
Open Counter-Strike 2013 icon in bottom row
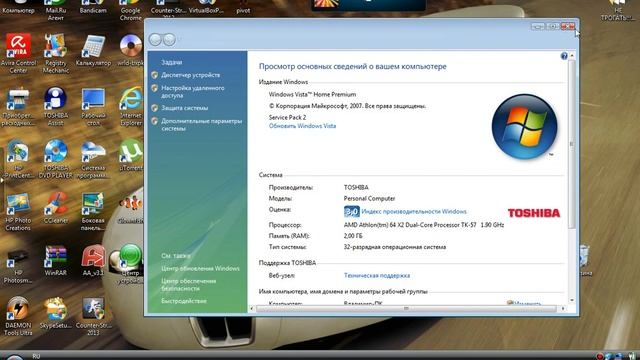(93, 316)
